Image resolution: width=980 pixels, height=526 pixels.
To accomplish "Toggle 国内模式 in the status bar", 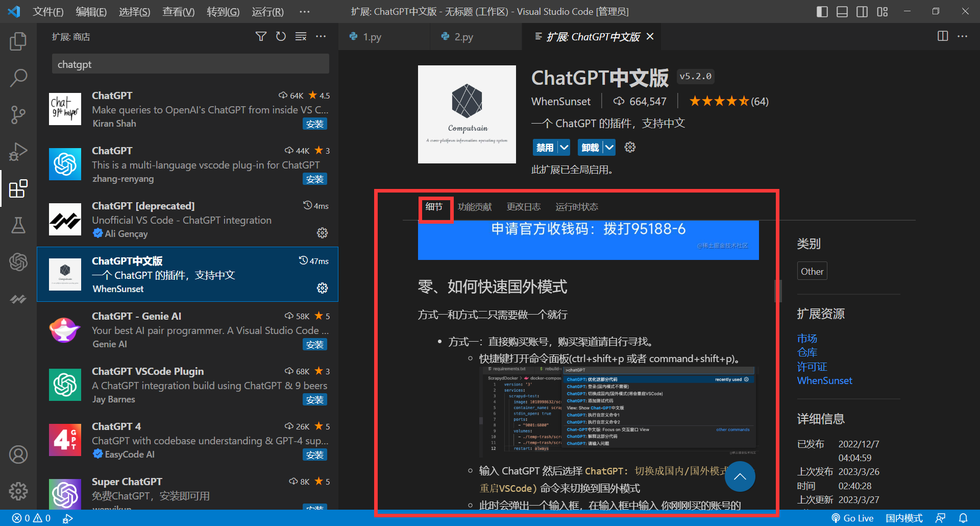I will [904, 518].
